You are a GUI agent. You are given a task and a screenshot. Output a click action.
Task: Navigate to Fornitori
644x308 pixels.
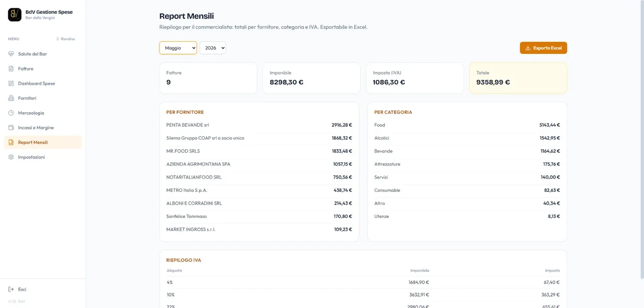click(43, 98)
